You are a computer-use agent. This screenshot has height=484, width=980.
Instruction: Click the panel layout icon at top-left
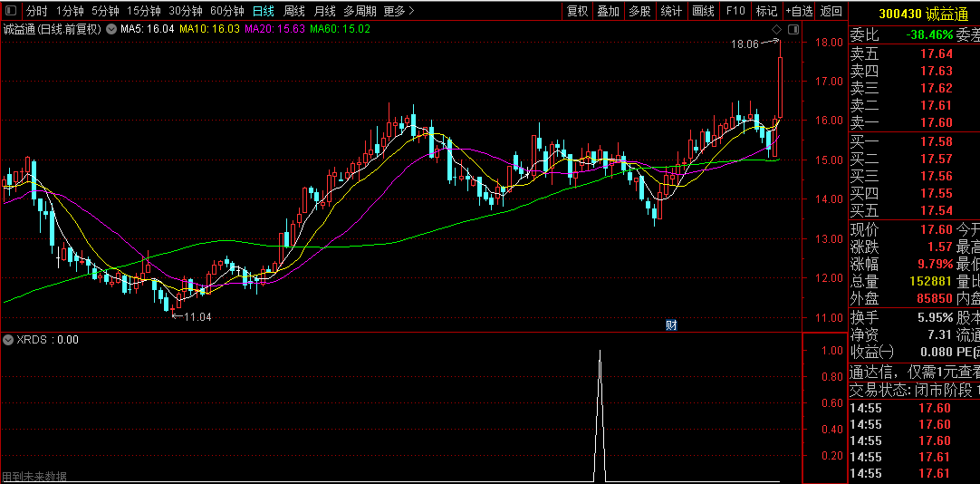tap(11, 11)
